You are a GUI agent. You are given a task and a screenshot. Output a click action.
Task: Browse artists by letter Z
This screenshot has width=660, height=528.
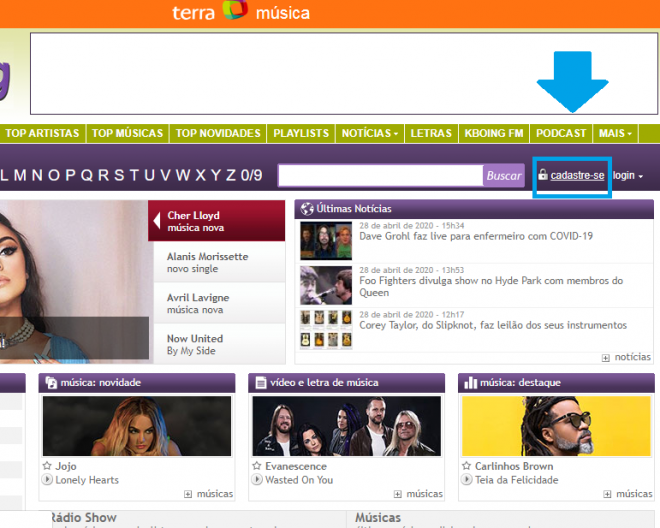pos(231,175)
